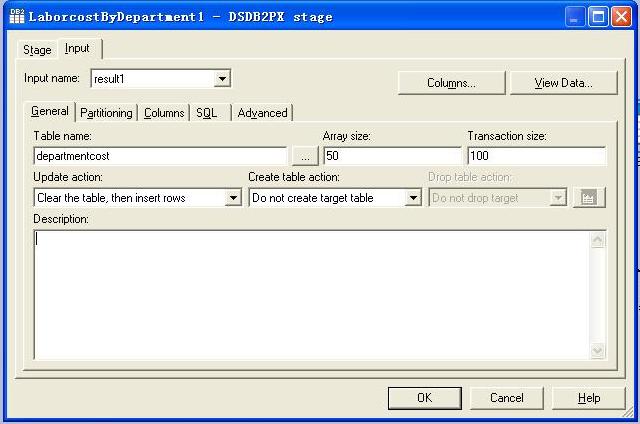Click the Cancel button
This screenshot has height=424, width=640.
(507, 398)
